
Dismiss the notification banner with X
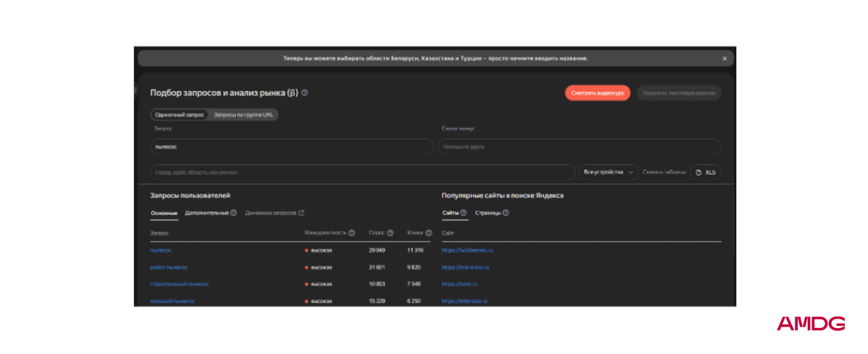coord(724,59)
